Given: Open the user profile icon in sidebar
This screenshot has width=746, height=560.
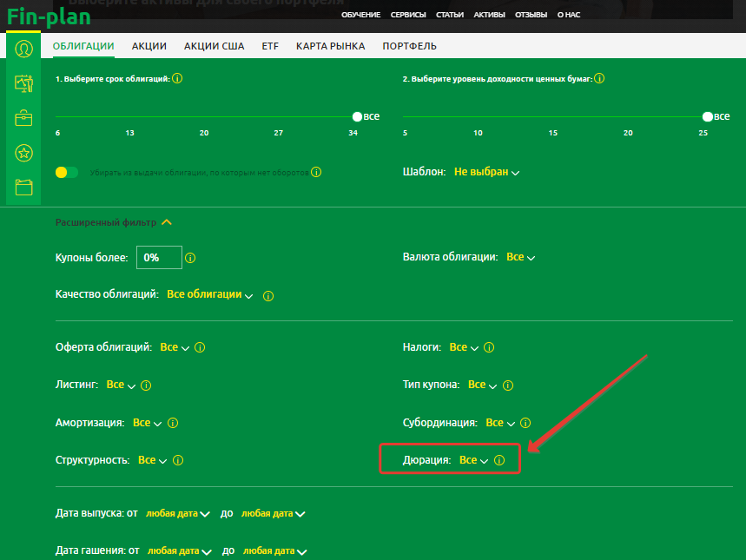Looking at the screenshot, I should [x=23, y=48].
